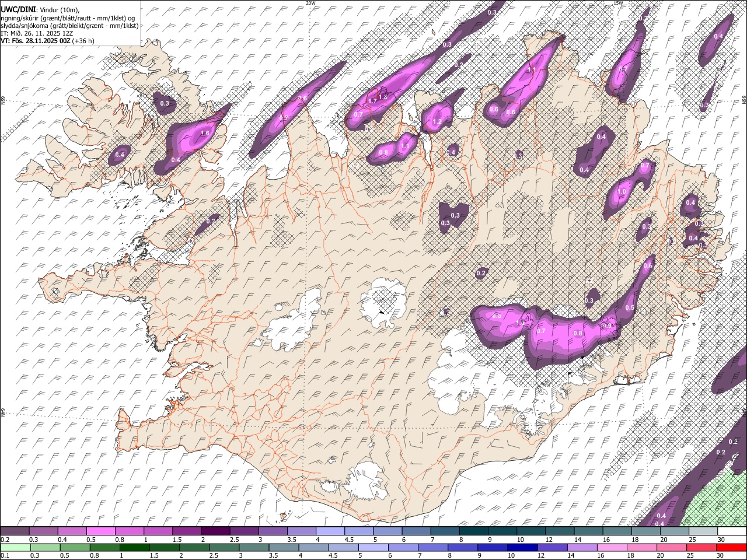Click the 0.2 label in the top legend row
Image resolution: width=747 pixels, height=560 pixels.
click(5, 540)
